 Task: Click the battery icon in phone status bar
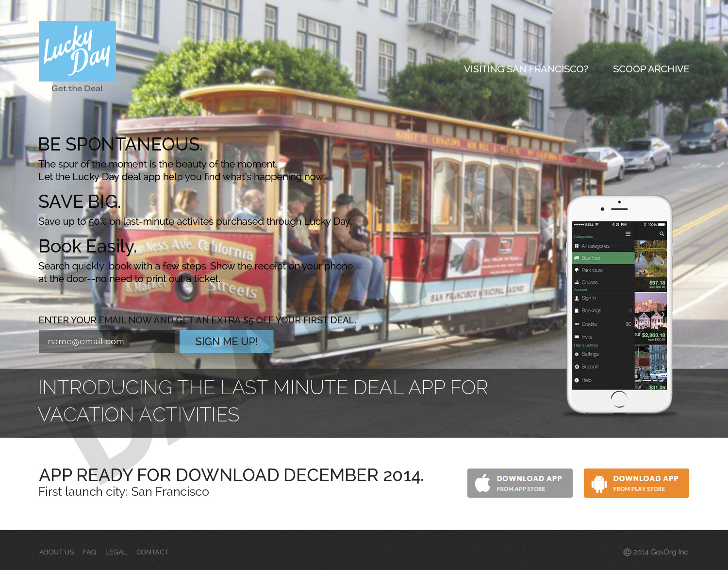click(662, 225)
